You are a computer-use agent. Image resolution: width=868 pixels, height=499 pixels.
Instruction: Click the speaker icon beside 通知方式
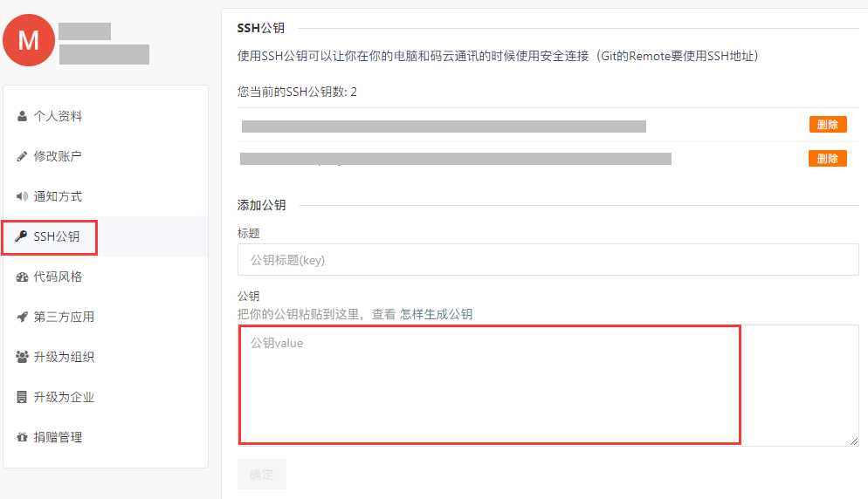(22, 196)
